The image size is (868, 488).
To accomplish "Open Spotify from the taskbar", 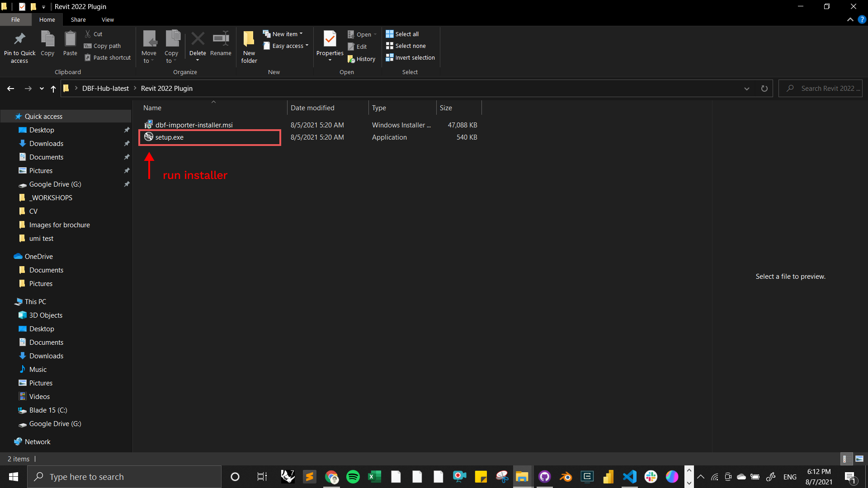I will [353, 477].
